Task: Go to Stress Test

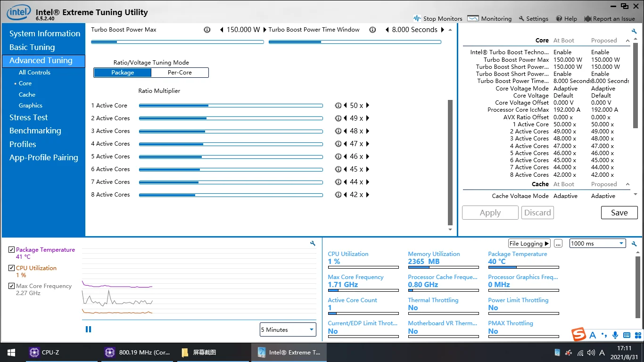Action: (x=29, y=117)
